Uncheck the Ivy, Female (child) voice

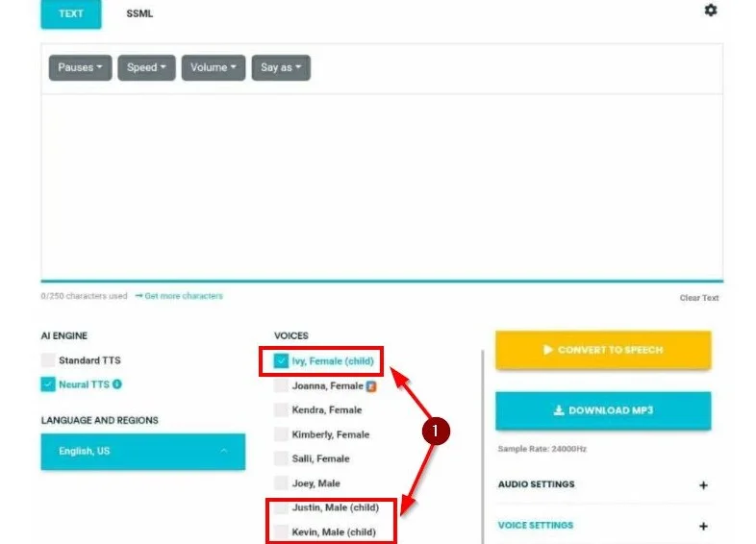coord(281,361)
